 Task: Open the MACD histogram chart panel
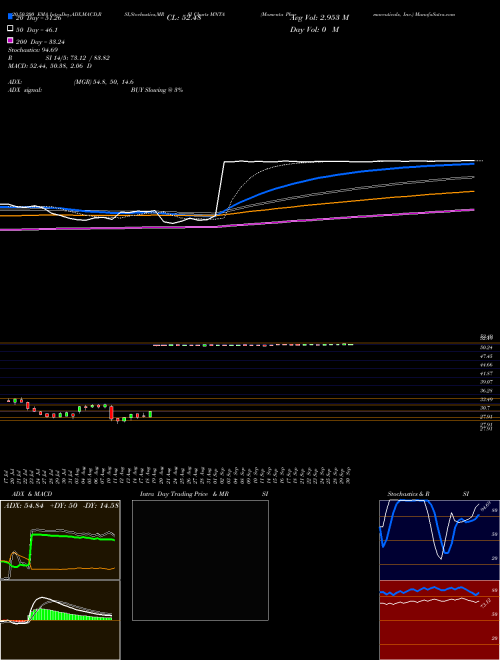(x=60, y=620)
